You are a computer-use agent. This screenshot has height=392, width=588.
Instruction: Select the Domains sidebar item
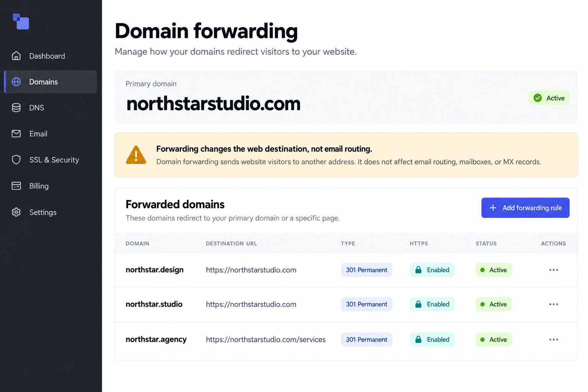click(x=51, y=82)
